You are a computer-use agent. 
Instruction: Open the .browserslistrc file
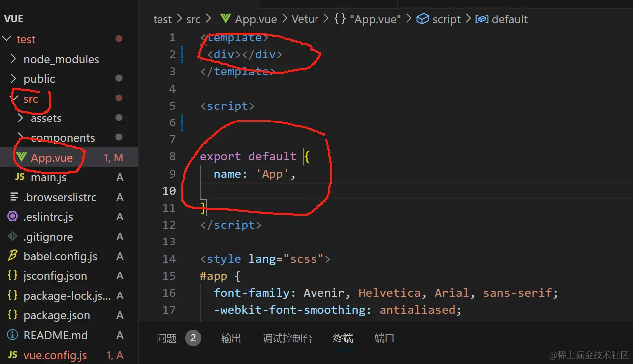pos(60,197)
